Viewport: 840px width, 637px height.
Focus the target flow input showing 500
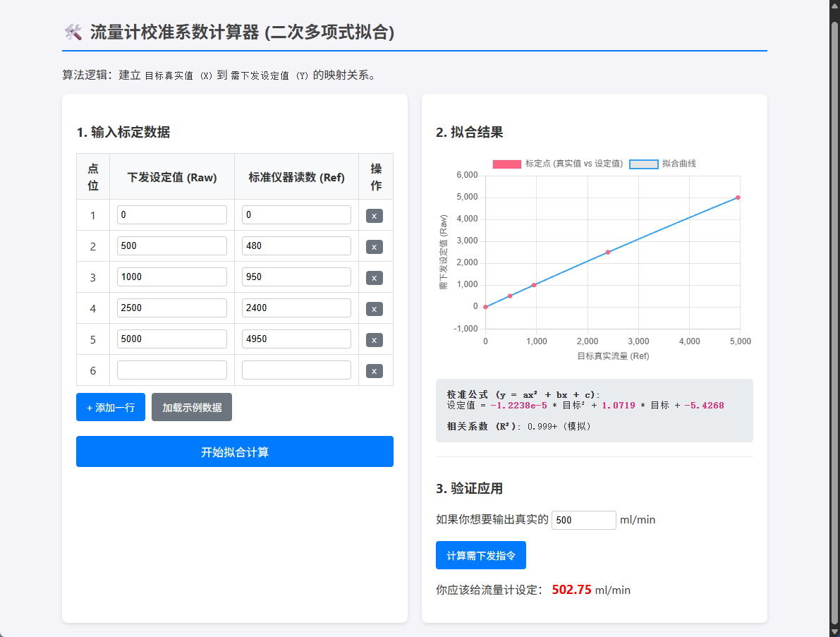tap(583, 520)
